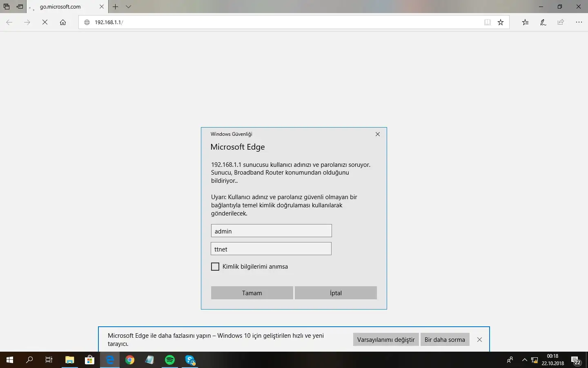The image size is (588, 368).
Task: Open Google Chrome from taskbar
Action: (x=130, y=360)
